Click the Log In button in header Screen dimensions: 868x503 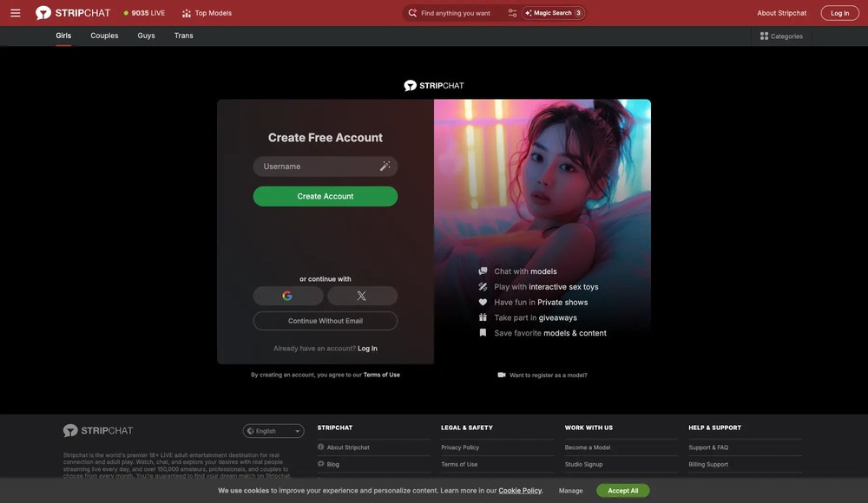pyautogui.click(x=839, y=13)
